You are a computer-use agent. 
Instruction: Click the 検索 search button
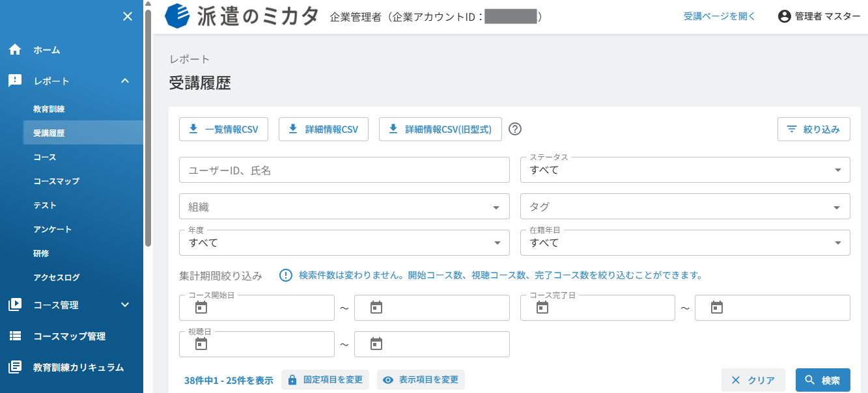click(x=823, y=380)
